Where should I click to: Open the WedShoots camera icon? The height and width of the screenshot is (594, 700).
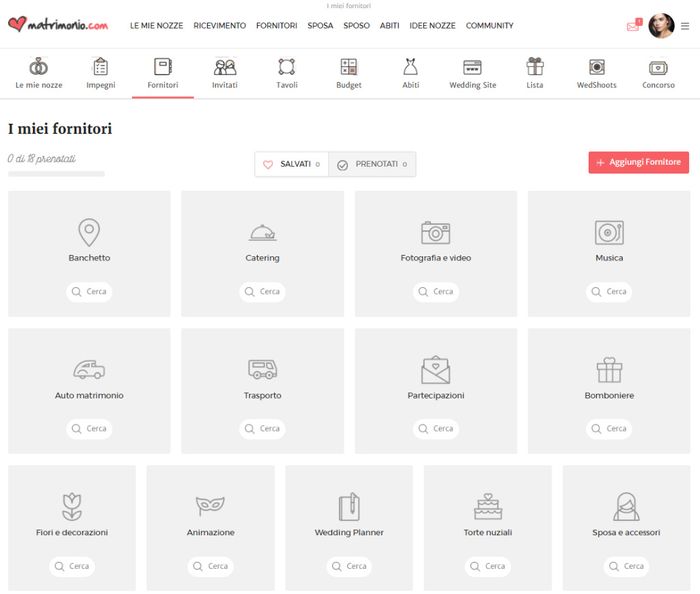click(597, 67)
